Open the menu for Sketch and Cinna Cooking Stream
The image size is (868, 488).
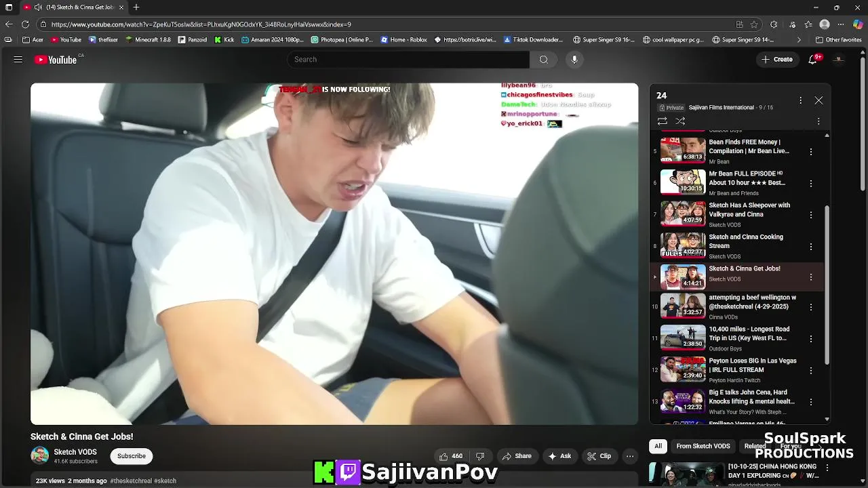[810, 247]
